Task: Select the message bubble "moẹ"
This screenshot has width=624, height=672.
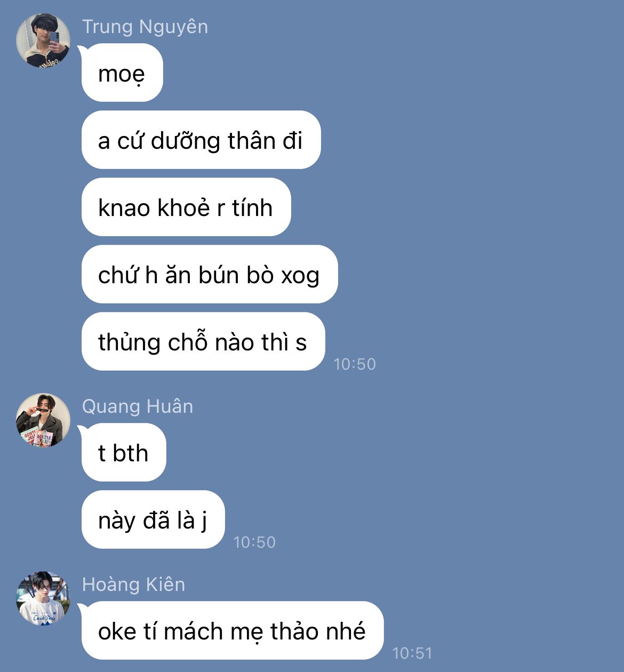Action: [122, 73]
